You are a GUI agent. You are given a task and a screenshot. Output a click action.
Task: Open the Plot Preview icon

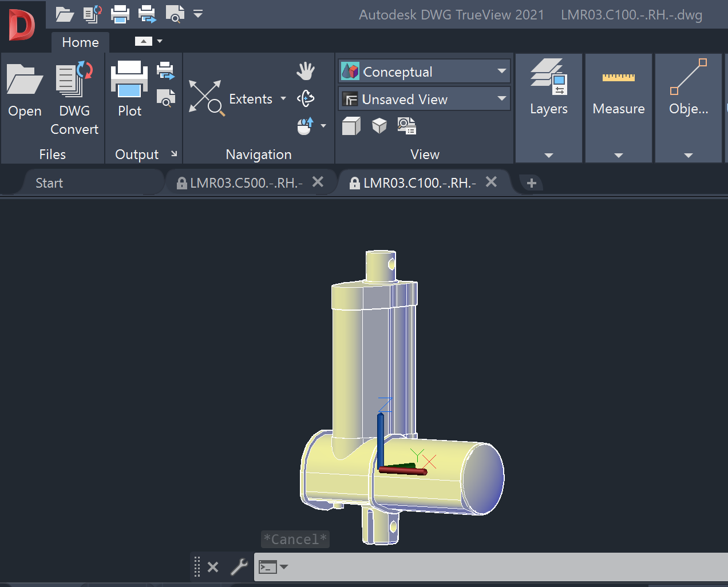pos(166,98)
